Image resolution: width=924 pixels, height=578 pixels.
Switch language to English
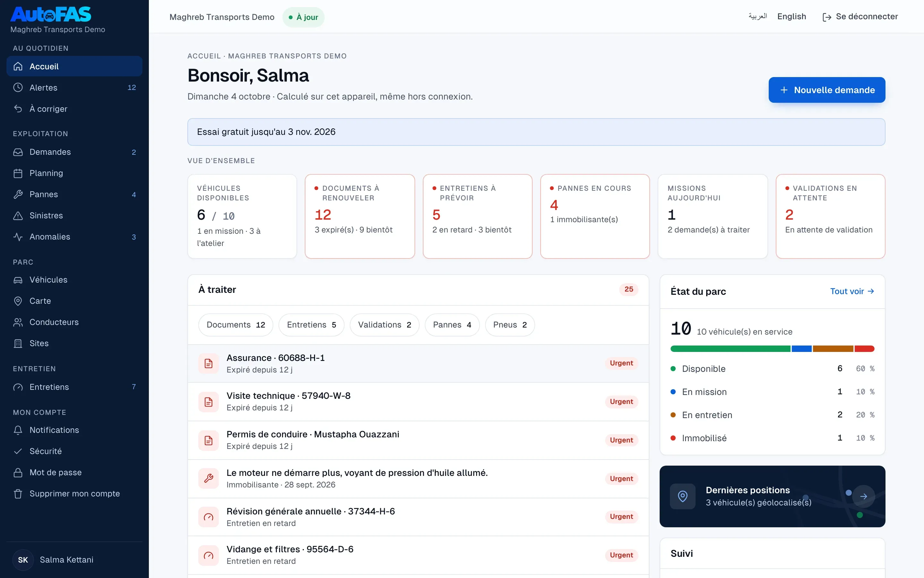coord(791,16)
